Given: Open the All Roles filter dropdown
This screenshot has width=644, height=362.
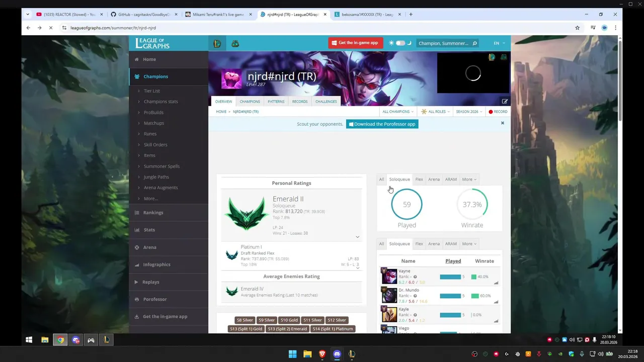Looking at the screenshot, I should pyautogui.click(x=435, y=112).
